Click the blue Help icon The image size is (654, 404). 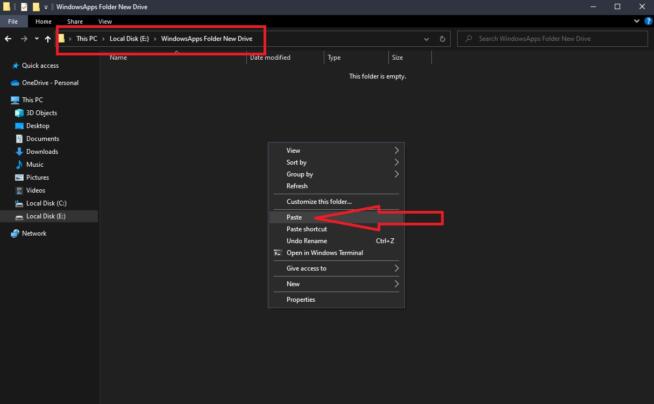(648, 21)
